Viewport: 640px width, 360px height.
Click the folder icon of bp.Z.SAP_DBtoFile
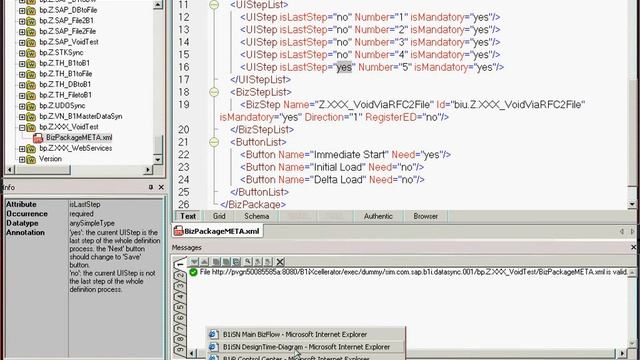(x=31, y=10)
